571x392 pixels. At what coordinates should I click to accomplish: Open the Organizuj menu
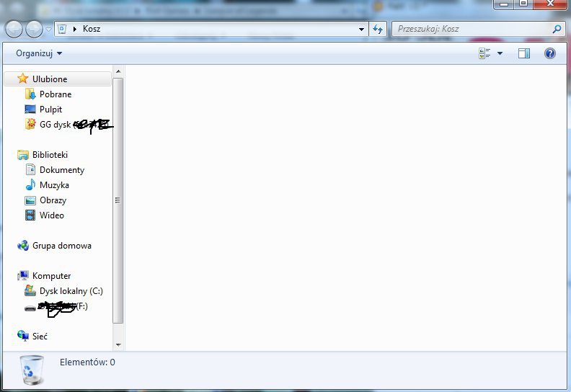[x=39, y=53]
